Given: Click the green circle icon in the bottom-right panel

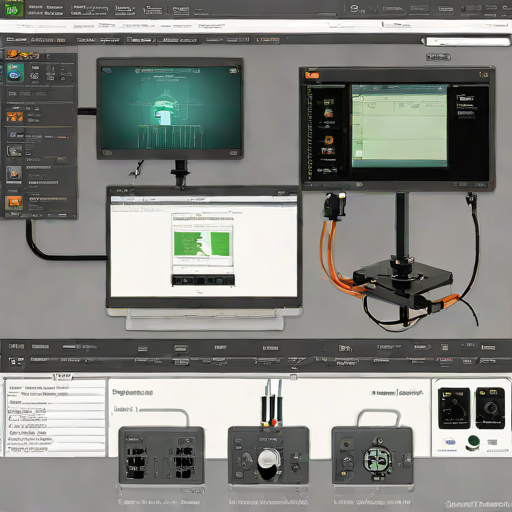Looking at the screenshot, I should pos(473,441).
